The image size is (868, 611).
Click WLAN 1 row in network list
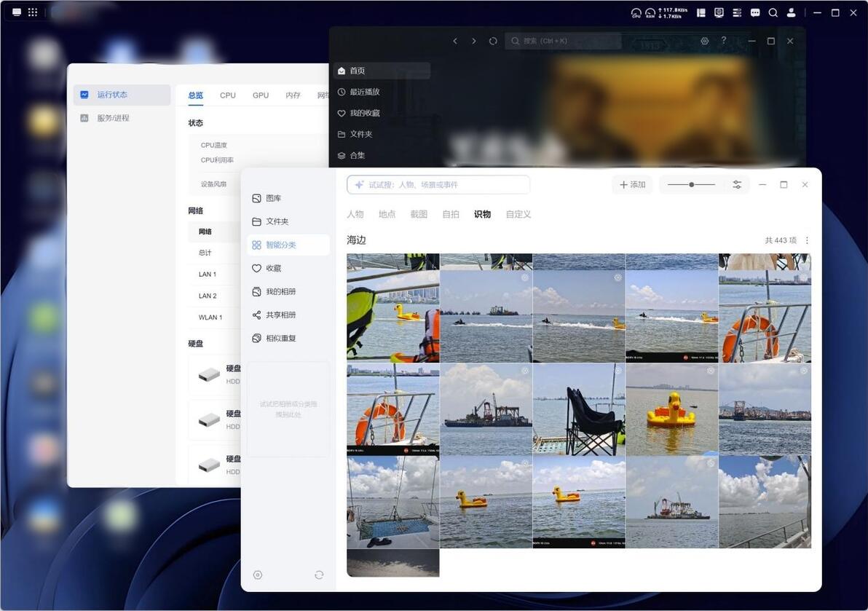click(215, 317)
